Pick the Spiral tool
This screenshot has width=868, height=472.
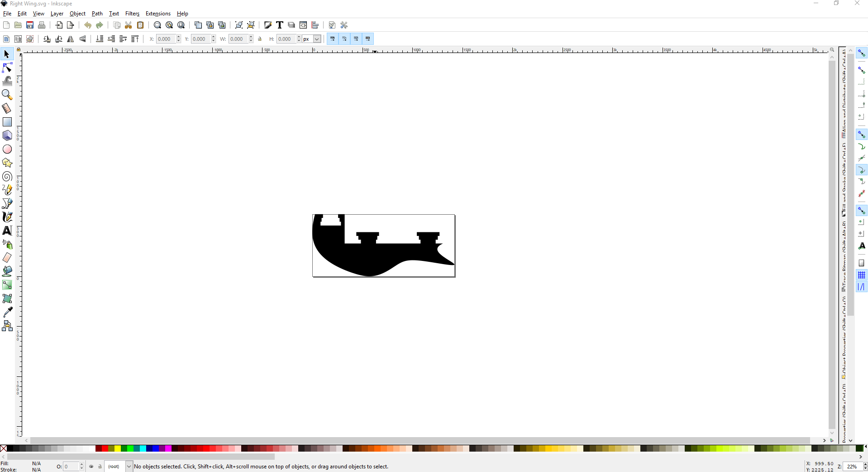tap(7, 177)
